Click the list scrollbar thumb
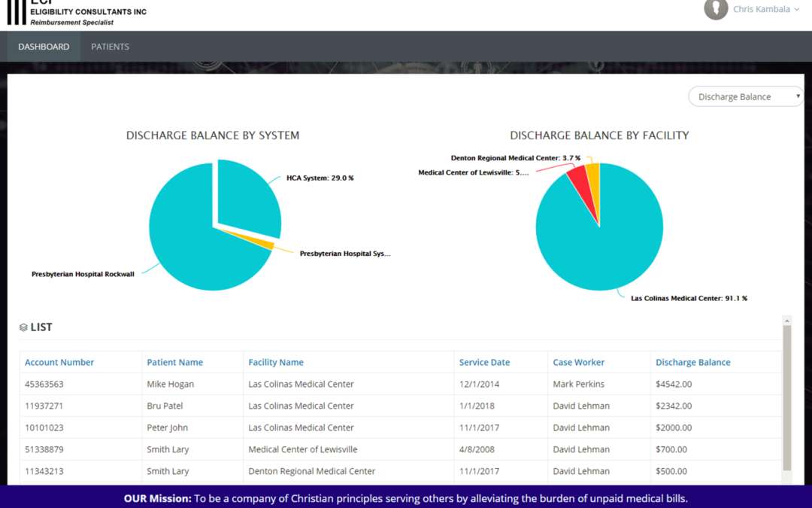 pyautogui.click(x=787, y=398)
